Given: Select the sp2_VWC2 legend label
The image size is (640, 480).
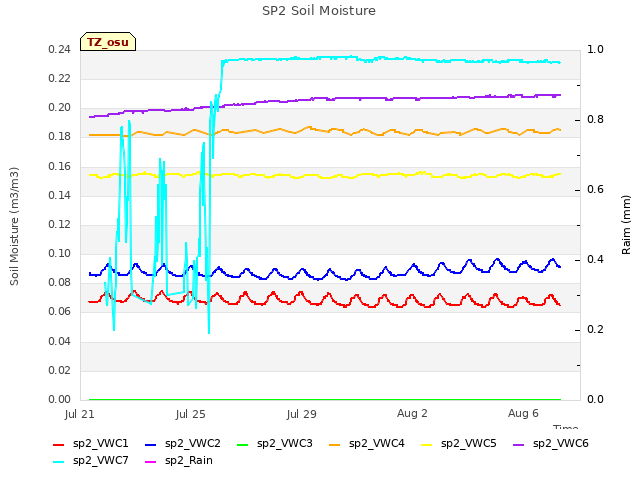Looking at the screenshot, I should 193,444.
